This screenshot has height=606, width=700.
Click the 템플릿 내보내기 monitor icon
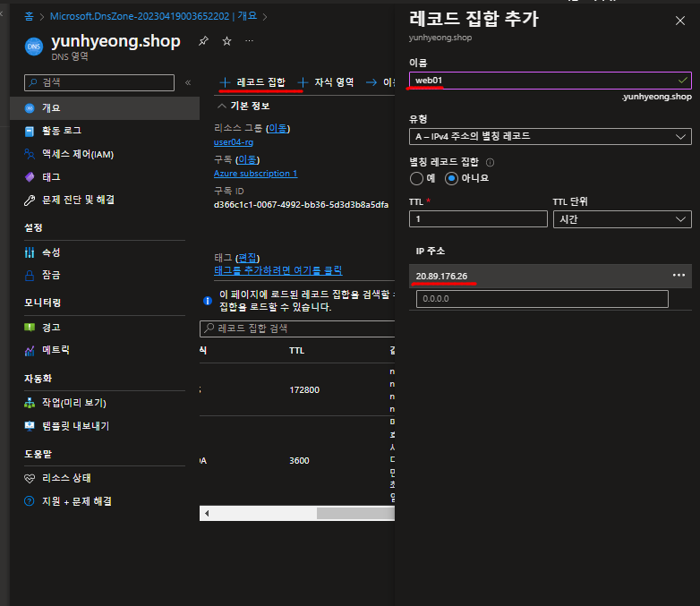[x=30, y=426]
